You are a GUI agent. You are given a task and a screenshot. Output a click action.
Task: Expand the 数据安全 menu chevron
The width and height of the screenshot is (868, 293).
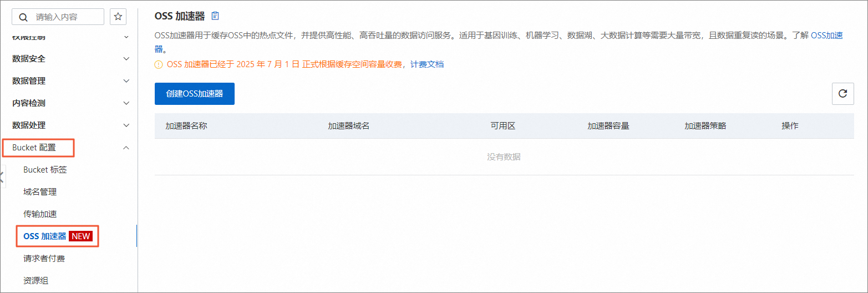tap(126, 59)
